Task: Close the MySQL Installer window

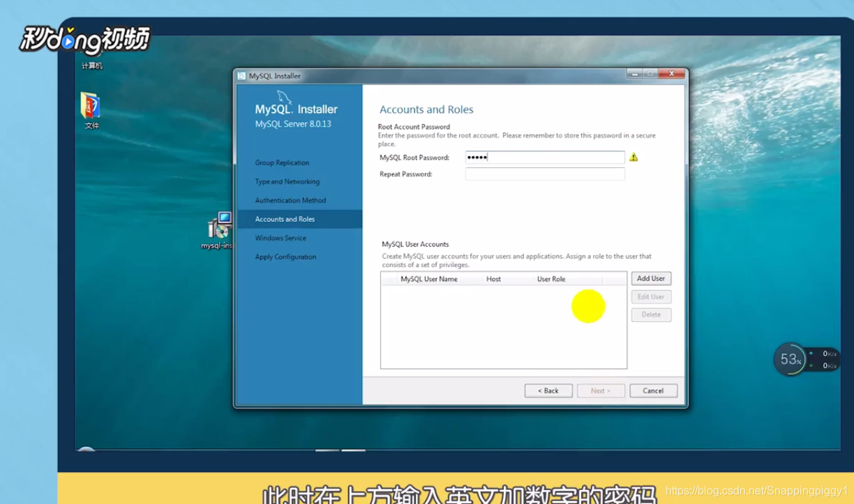Action: tap(672, 74)
